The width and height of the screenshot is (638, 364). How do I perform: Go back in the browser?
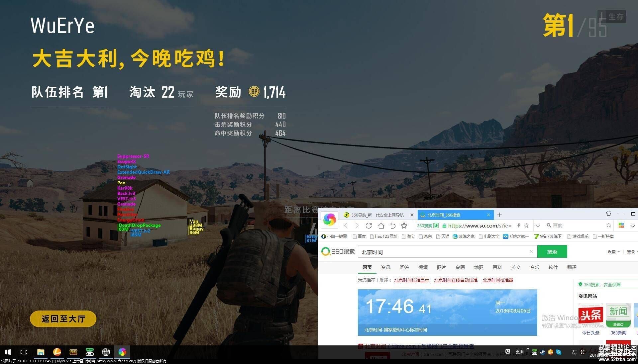346,226
